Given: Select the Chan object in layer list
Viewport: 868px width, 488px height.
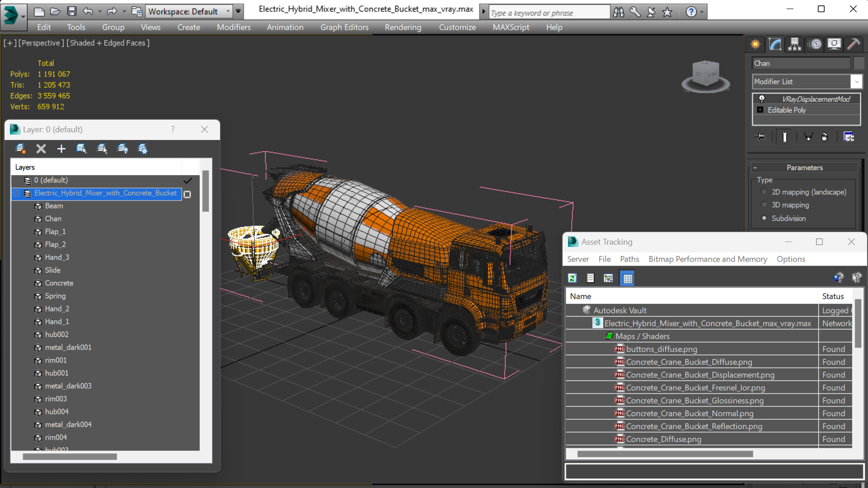Looking at the screenshot, I should pos(53,218).
